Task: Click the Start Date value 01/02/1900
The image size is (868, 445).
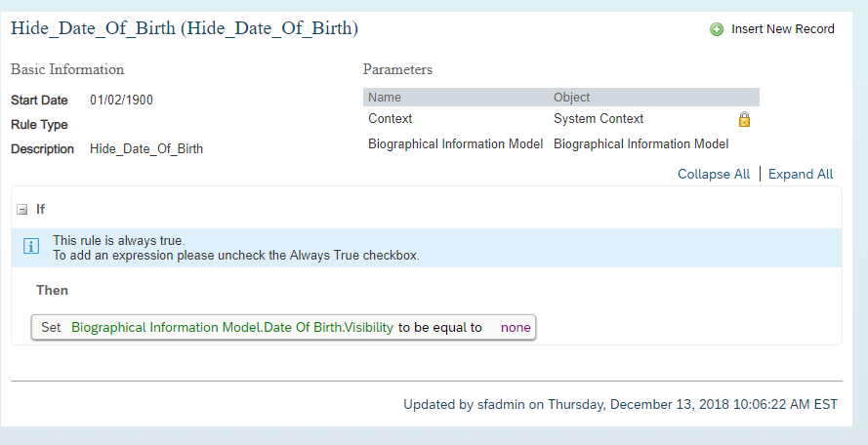Action: click(x=121, y=101)
